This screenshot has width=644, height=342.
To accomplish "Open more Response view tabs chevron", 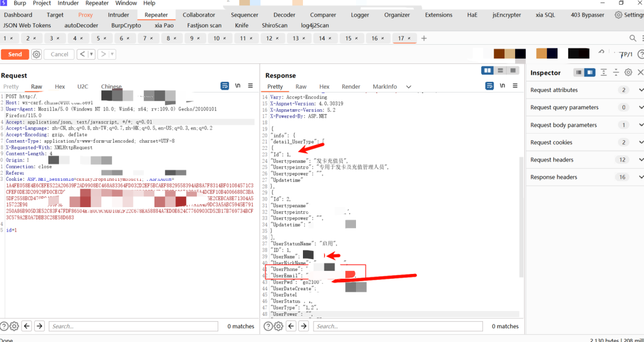I will 408,87.
